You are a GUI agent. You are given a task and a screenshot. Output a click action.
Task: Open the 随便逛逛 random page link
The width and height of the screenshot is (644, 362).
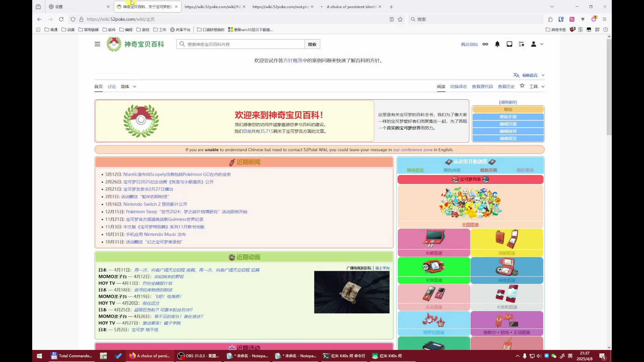pyautogui.click(x=415, y=170)
